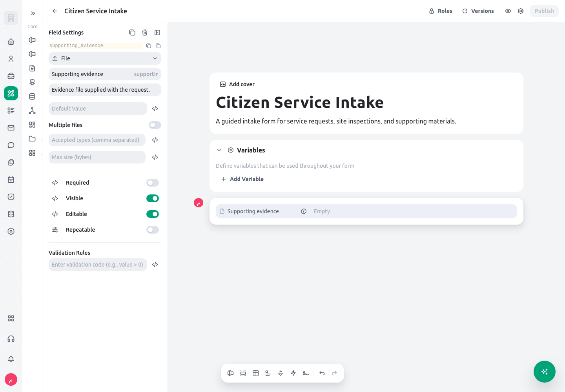Click the Accepted types input field
The height and width of the screenshot is (392, 565).
point(97,140)
